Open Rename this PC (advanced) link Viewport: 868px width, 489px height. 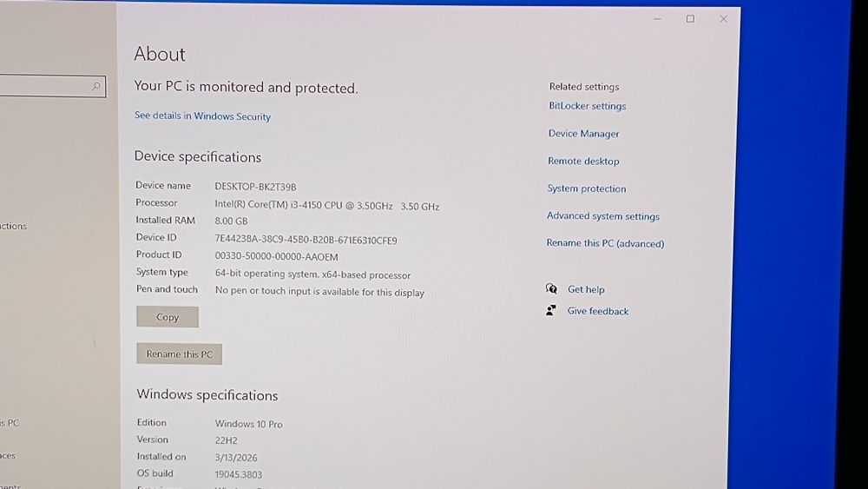tap(605, 243)
